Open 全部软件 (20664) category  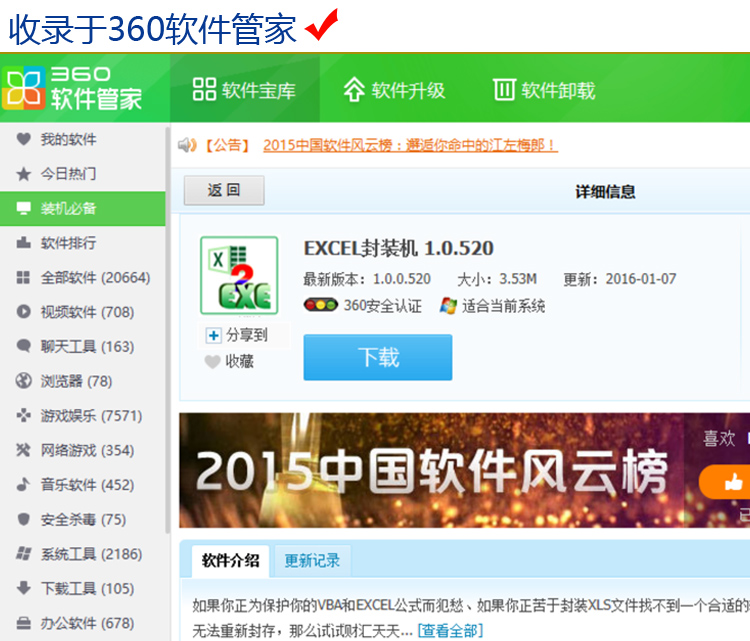click(x=83, y=277)
